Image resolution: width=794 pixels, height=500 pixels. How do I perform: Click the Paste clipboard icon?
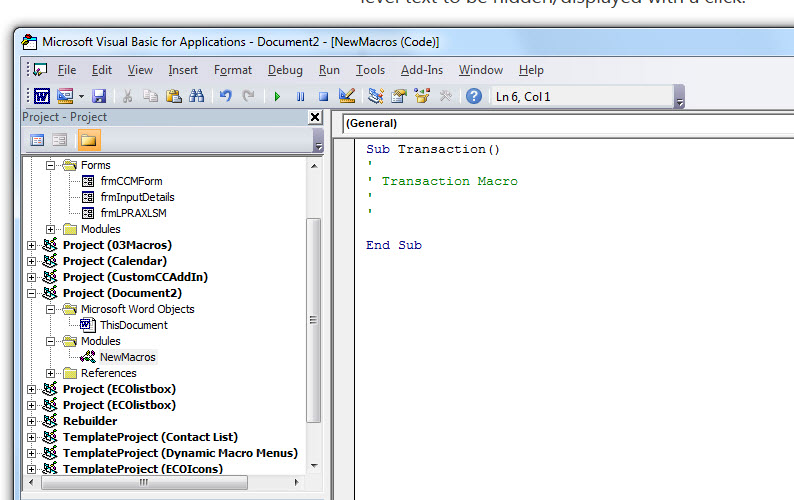pyautogui.click(x=174, y=96)
